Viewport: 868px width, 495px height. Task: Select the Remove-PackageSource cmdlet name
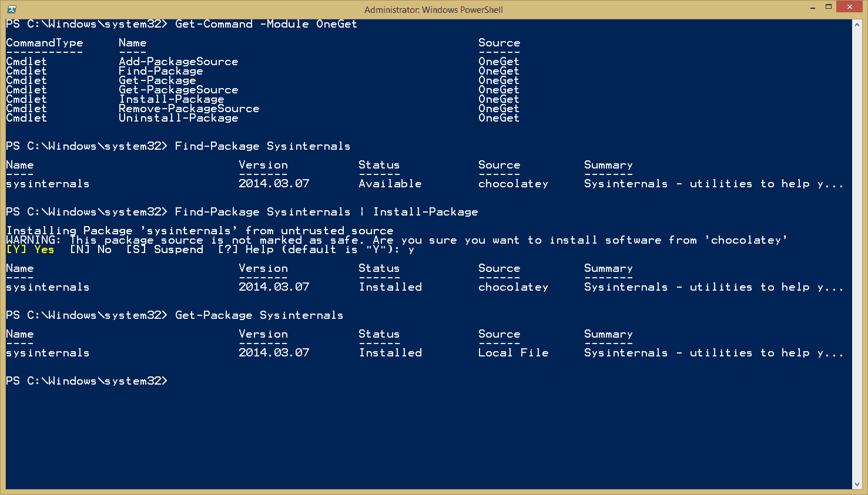(x=190, y=108)
